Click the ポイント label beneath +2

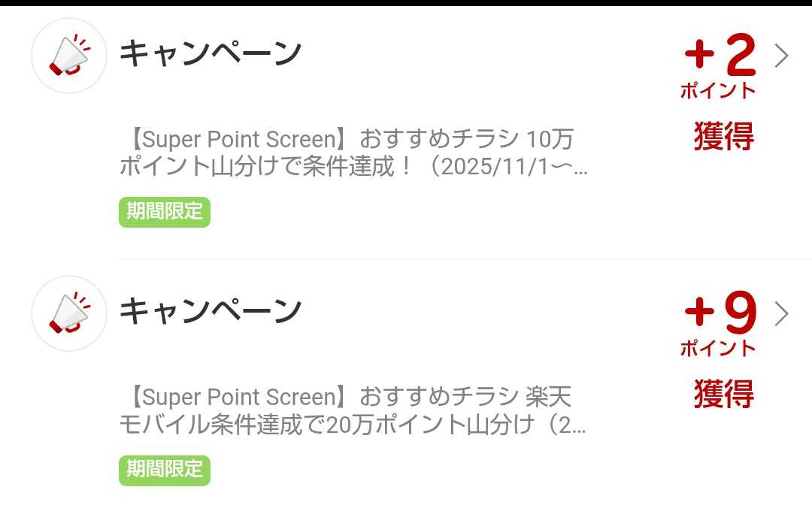click(718, 91)
